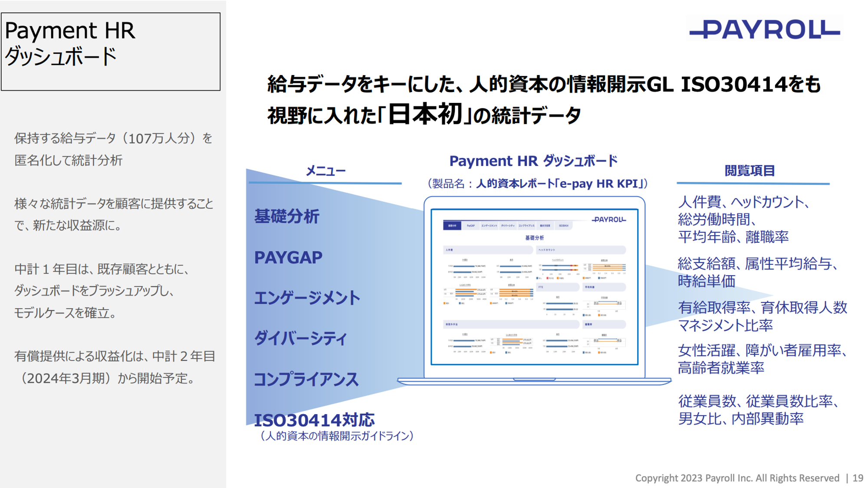Click the 基礎分析 menu item
This screenshot has width=868, height=488.
(287, 216)
